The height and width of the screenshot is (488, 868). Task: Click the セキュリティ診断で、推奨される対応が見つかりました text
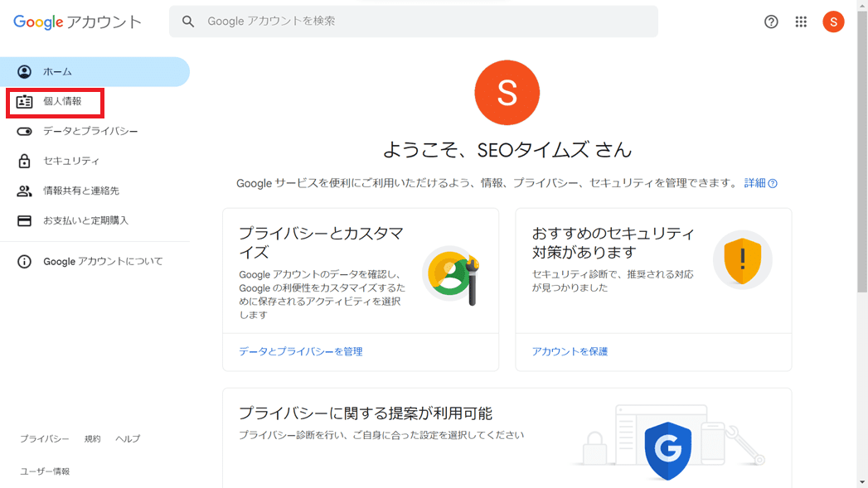point(613,281)
